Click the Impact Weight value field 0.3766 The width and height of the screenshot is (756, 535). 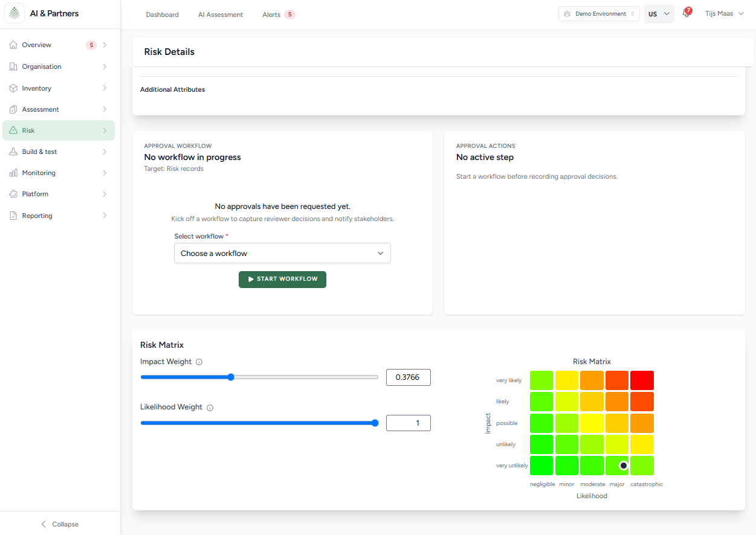[x=409, y=377]
